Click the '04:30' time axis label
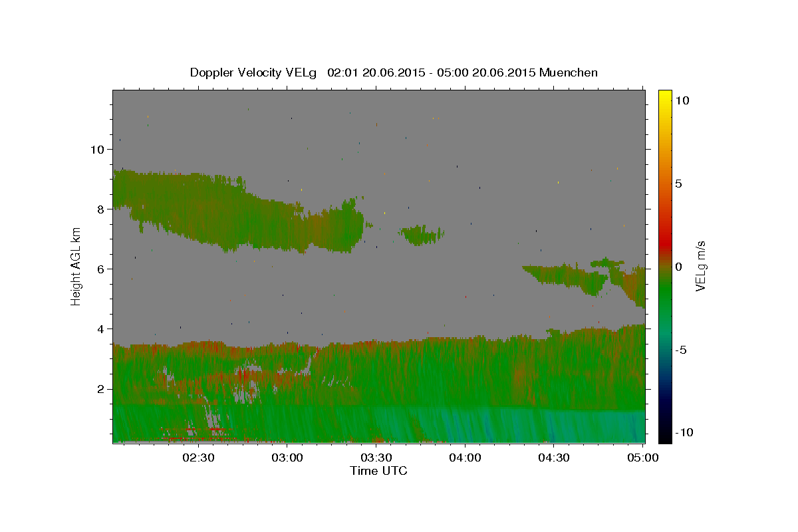The image size is (798, 532). coord(553,458)
